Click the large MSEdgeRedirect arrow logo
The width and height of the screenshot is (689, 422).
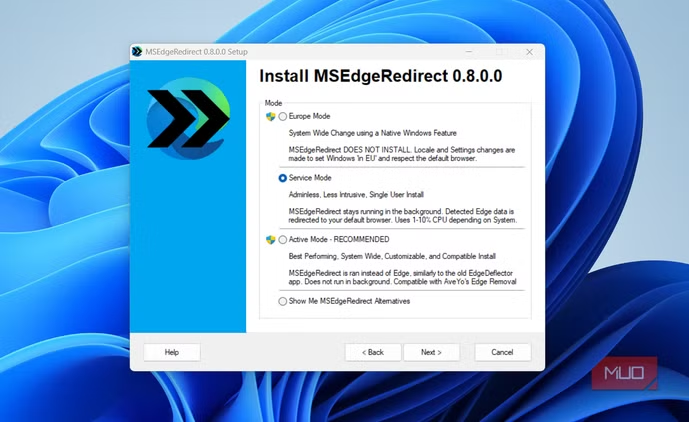pyautogui.click(x=187, y=124)
